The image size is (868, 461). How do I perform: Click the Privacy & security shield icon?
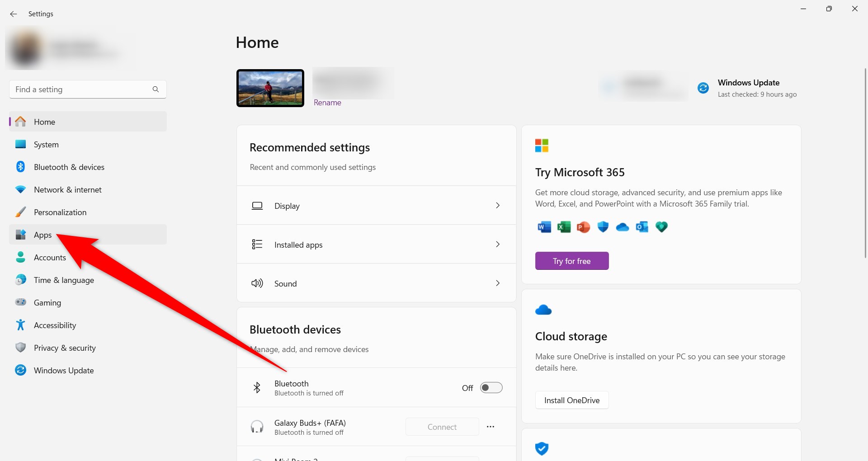pos(20,348)
